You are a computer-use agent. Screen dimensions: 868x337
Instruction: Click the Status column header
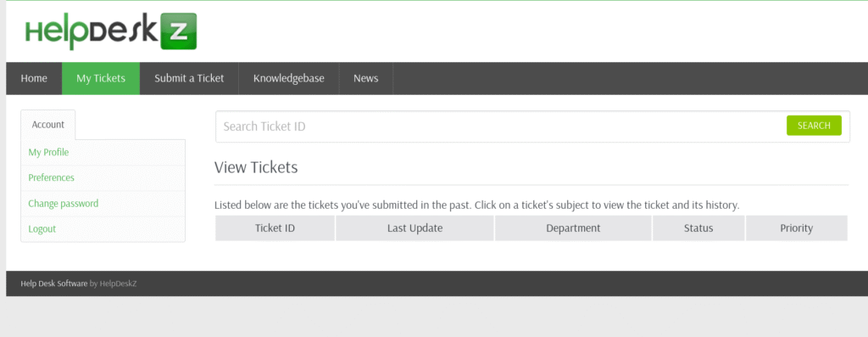point(698,227)
